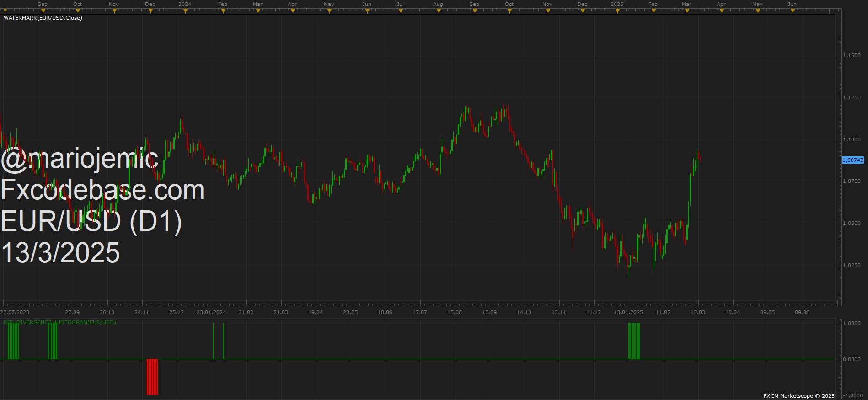Click the 1,1000 price level label

(x=852, y=139)
